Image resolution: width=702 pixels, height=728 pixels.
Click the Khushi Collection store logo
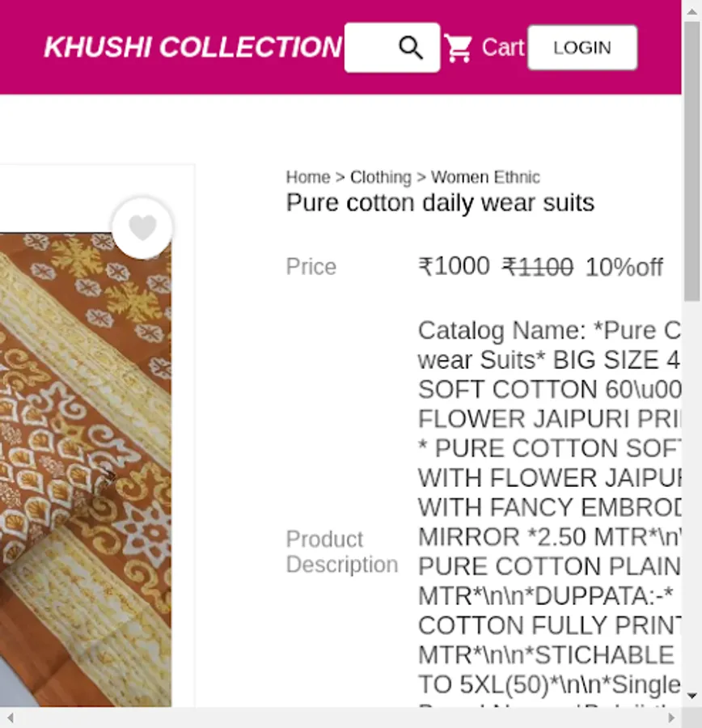(x=193, y=47)
